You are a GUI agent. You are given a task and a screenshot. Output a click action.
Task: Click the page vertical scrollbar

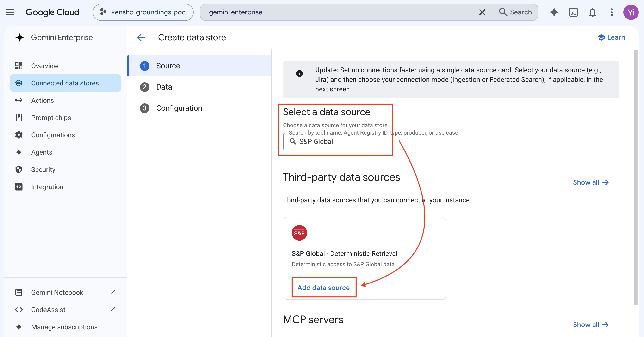click(x=636, y=177)
